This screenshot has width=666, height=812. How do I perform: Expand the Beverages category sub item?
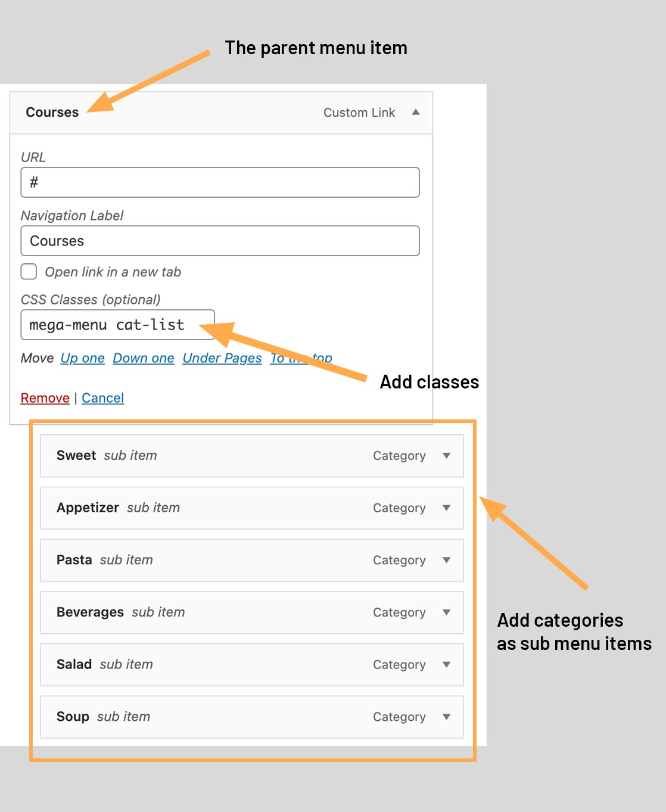click(446, 612)
